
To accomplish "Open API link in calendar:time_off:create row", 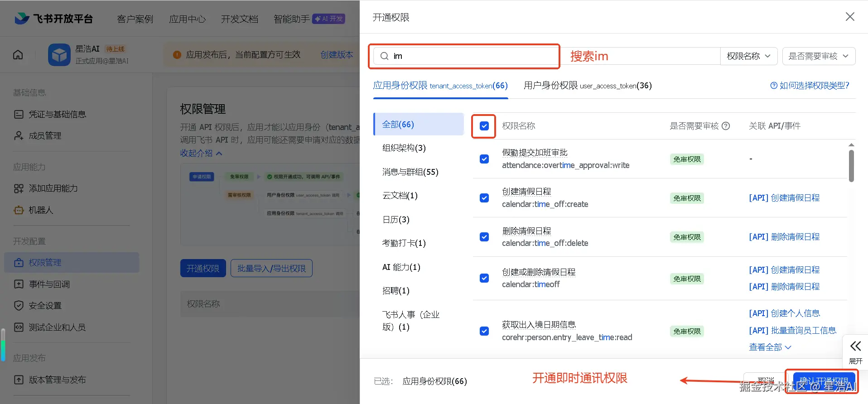I will point(784,198).
